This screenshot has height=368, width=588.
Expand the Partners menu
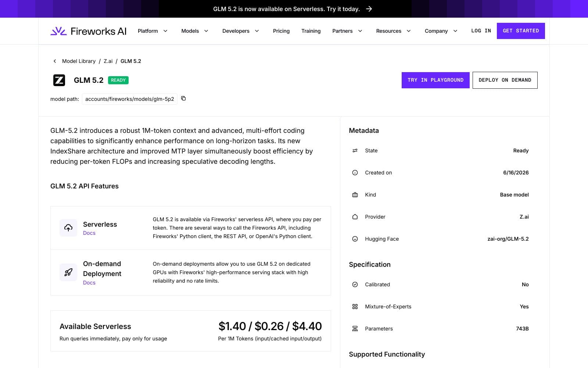coord(347,31)
